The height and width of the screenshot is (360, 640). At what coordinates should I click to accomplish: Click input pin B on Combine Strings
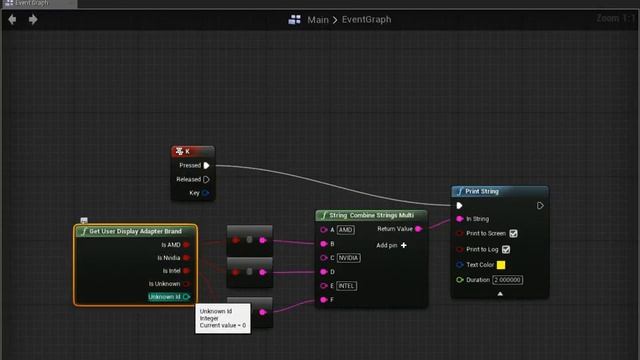324,244
